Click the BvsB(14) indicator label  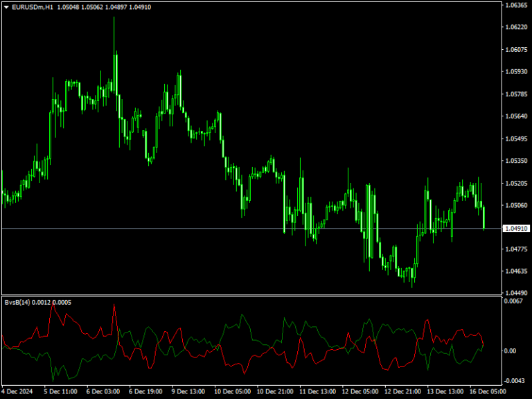coord(17,302)
